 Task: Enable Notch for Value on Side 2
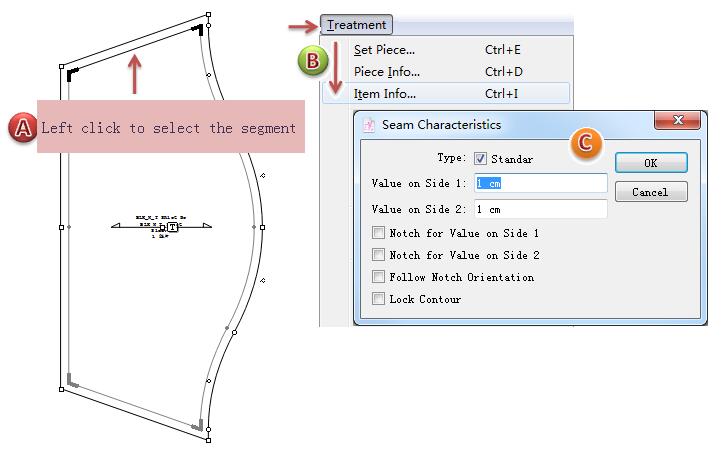(x=378, y=255)
